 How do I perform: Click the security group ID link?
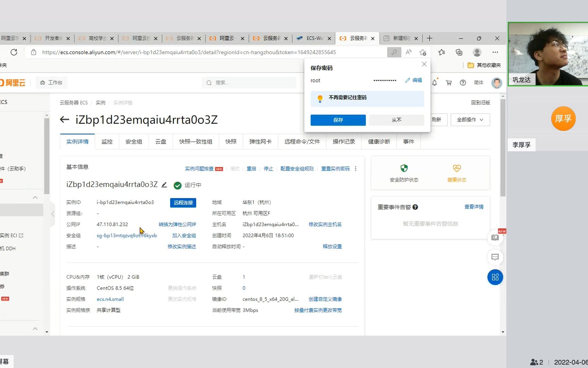click(x=127, y=235)
